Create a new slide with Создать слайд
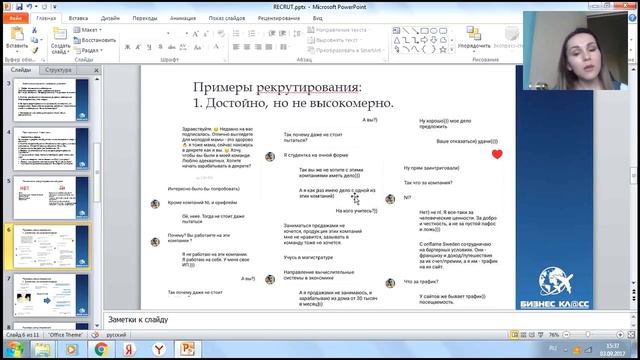 60,41
